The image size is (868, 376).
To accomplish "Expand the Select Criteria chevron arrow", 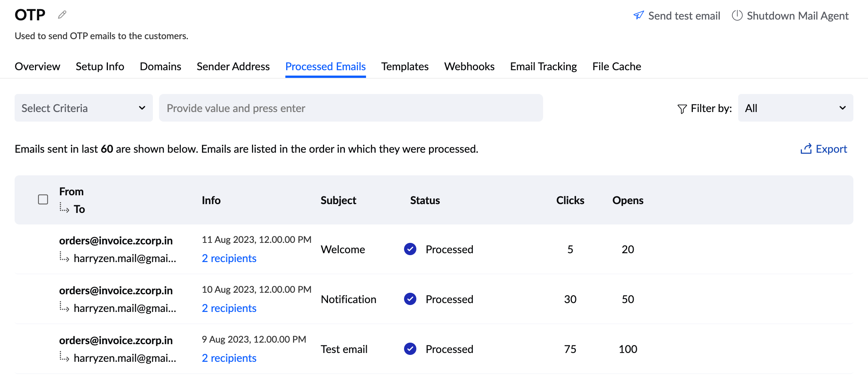I will click(142, 108).
